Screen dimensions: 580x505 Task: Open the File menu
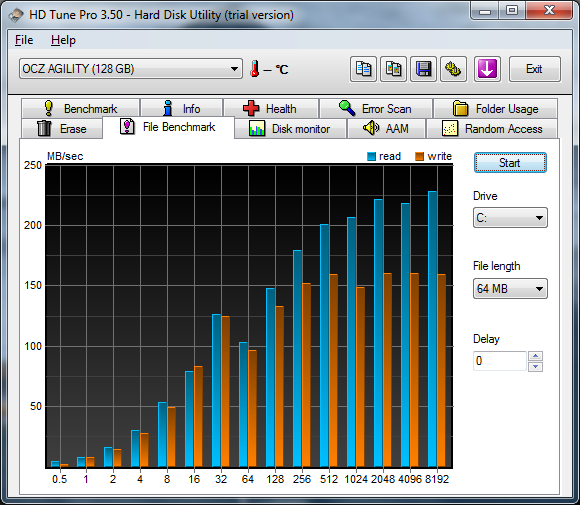click(24, 40)
